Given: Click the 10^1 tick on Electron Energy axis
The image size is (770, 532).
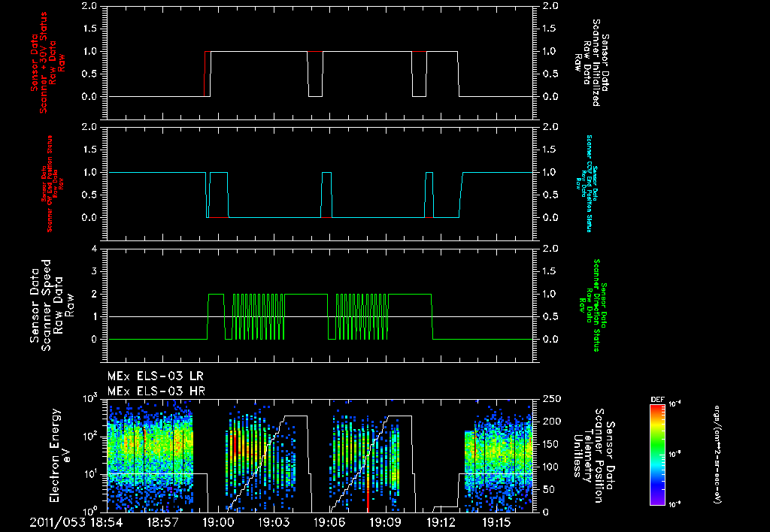Looking at the screenshot, I should 89,475.
